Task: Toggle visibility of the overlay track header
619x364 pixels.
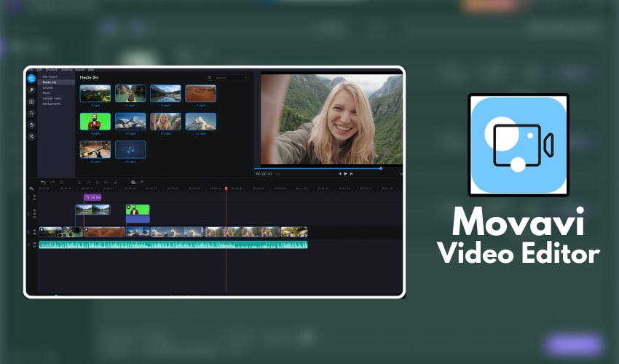Action: [x=34, y=211]
